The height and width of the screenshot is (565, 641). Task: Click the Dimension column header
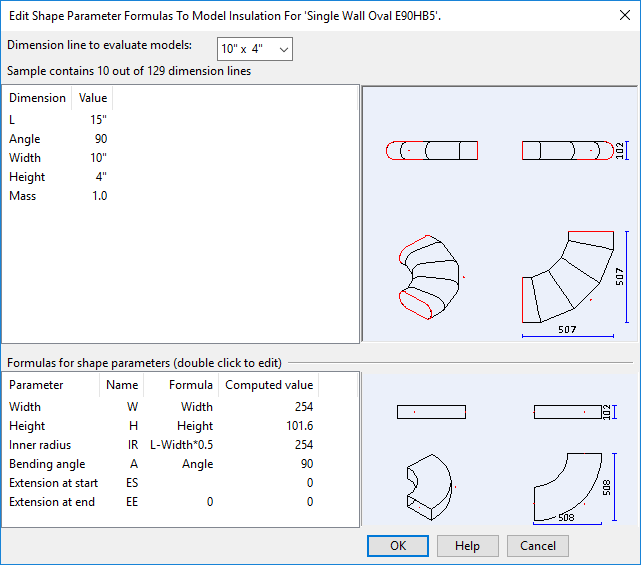[x=37, y=98]
